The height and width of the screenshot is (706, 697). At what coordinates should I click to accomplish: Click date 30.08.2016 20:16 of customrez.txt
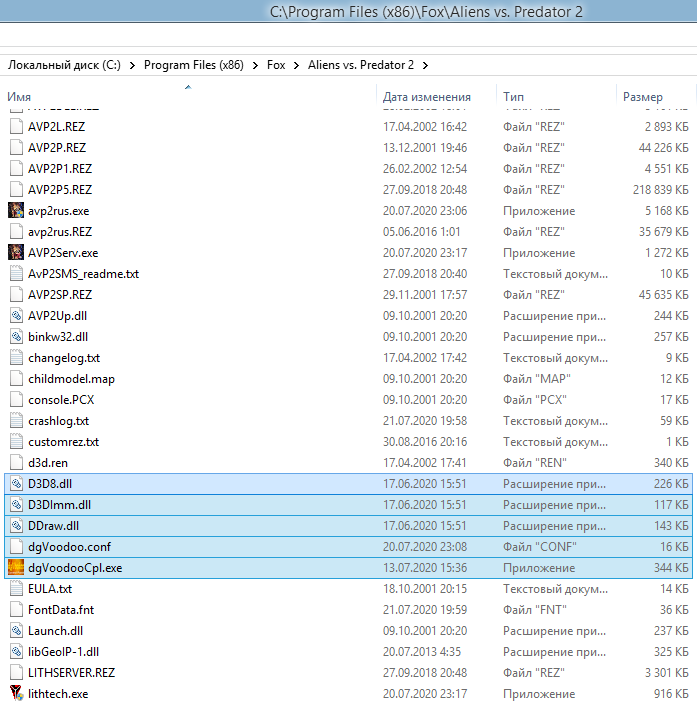[x=425, y=442]
